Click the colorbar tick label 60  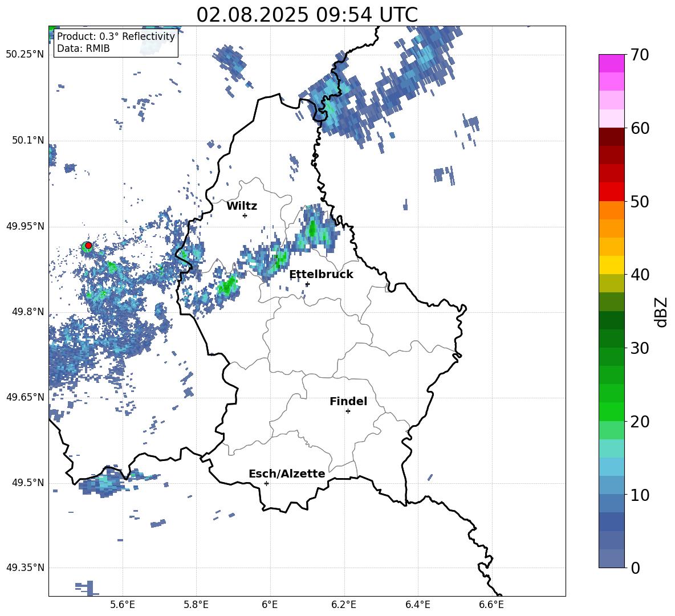(x=639, y=128)
